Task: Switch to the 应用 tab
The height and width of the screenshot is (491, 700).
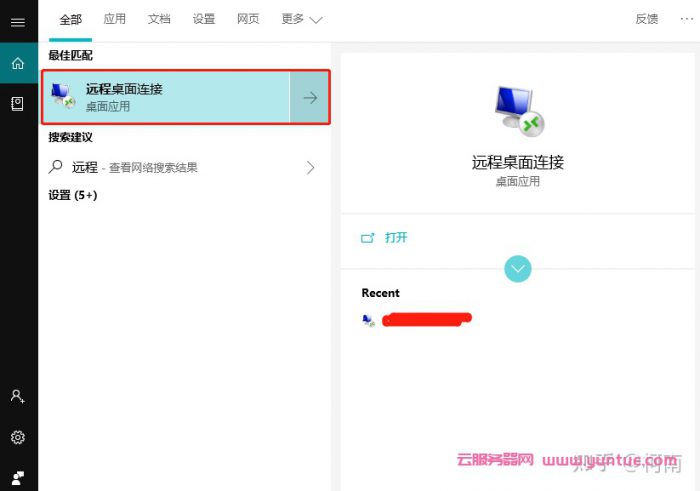Action: tap(115, 19)
